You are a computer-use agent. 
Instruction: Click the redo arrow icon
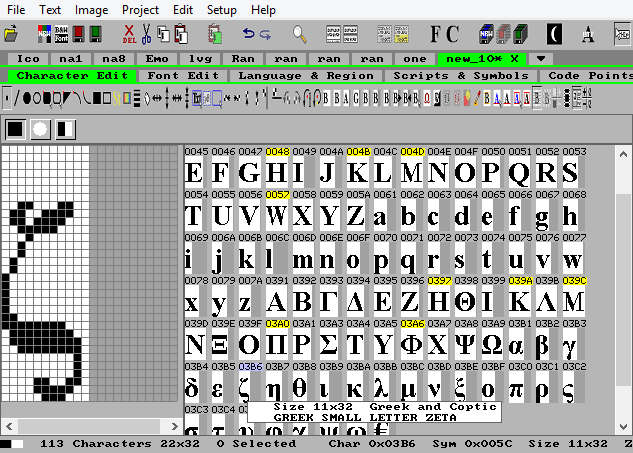pyautogui.click(x=265, y=34)
